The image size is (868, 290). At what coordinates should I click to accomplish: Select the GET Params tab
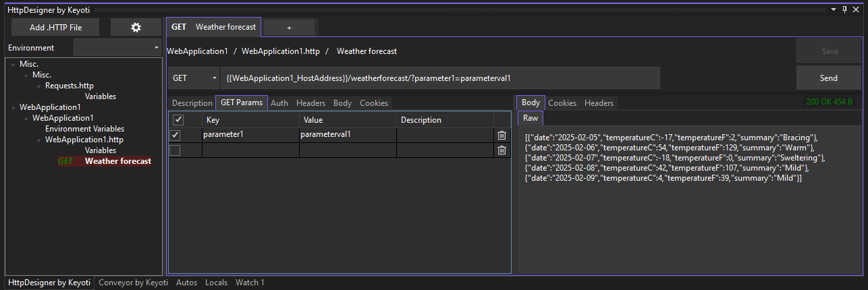[x=242, y=103]
